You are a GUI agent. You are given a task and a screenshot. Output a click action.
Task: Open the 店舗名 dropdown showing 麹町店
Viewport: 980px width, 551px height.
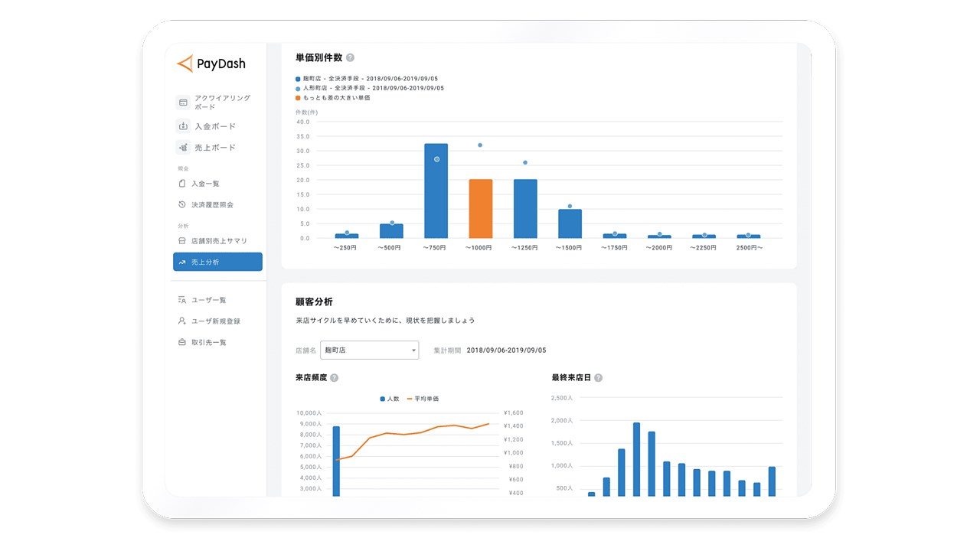(x=369, y=350)
